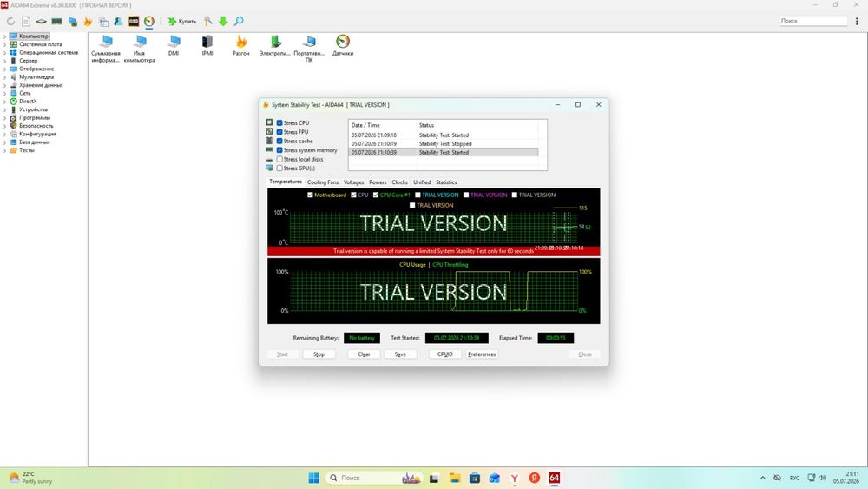Click the green download arrow icon
Image resolution: width=868 pixels, height=489 pixels.
[x=223, y=21]
